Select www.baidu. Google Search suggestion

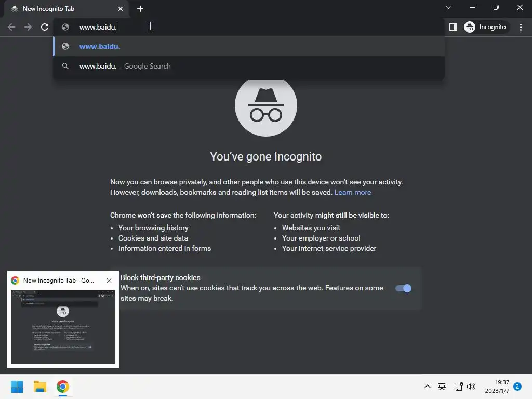pyautogui.click(x=249, y=66)
